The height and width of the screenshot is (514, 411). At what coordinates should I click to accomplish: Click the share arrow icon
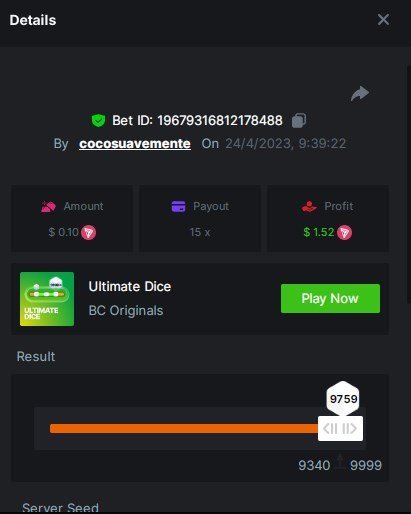(360, 94)
